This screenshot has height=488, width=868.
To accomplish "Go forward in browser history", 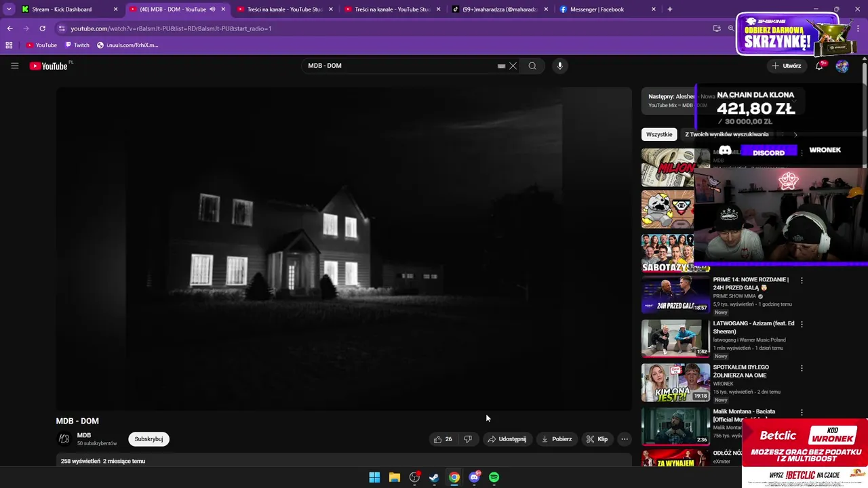I will (x=26, y=28).
